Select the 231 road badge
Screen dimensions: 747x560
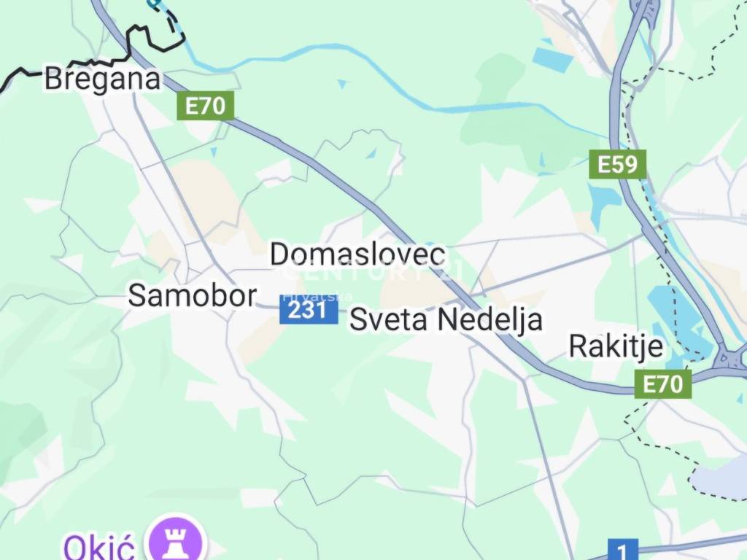(x=309, y=310)
